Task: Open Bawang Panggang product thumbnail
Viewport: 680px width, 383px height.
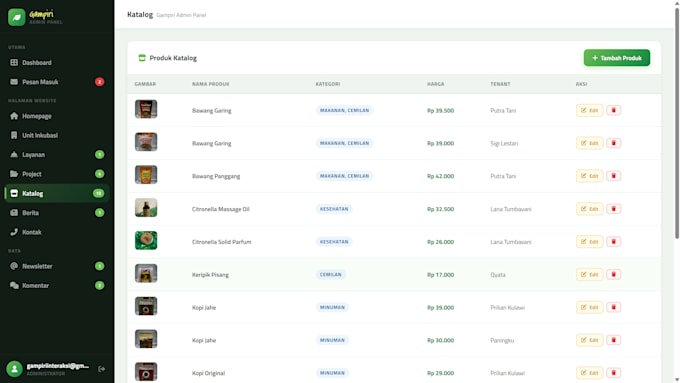Action: click(x=146, y=175)
